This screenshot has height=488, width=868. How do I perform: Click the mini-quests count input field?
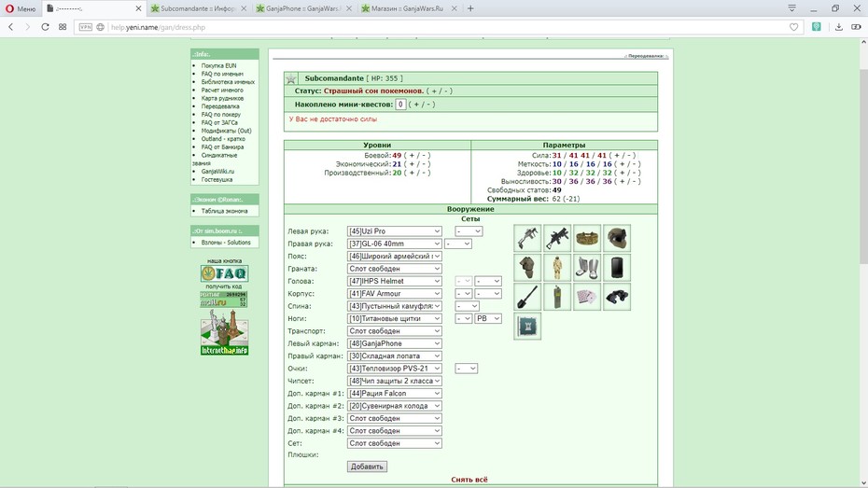point(400,104)
